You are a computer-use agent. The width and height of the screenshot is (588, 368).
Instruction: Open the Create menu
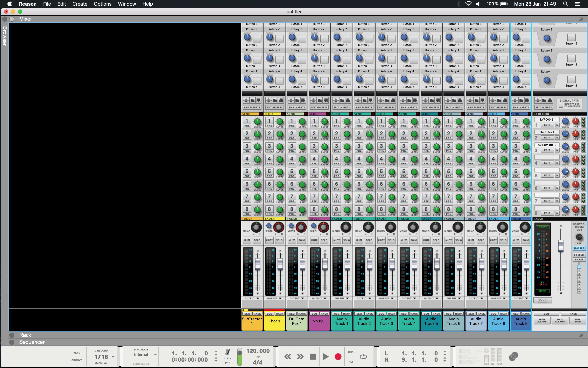click(80, 4)
